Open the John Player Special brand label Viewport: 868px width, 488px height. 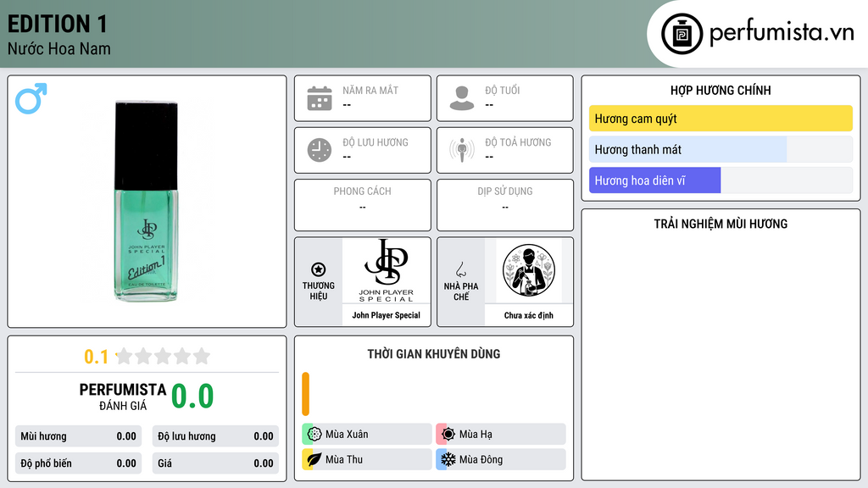click(x=387, y=315)
